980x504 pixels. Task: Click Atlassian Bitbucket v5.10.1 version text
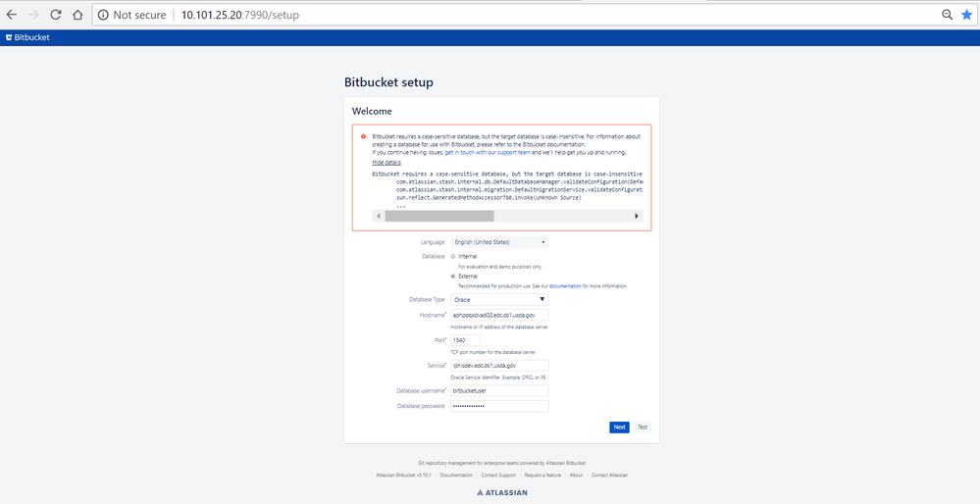[404, 476]
